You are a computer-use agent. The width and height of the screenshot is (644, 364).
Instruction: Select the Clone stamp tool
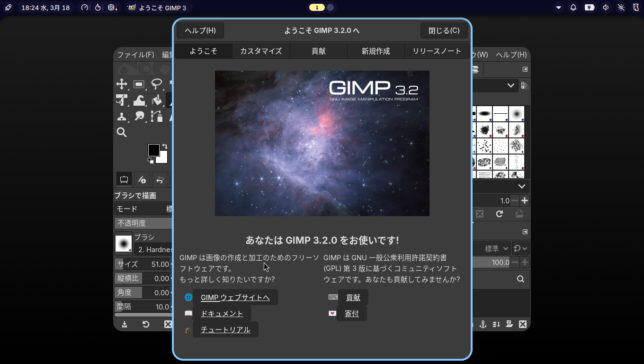(122, 116)
